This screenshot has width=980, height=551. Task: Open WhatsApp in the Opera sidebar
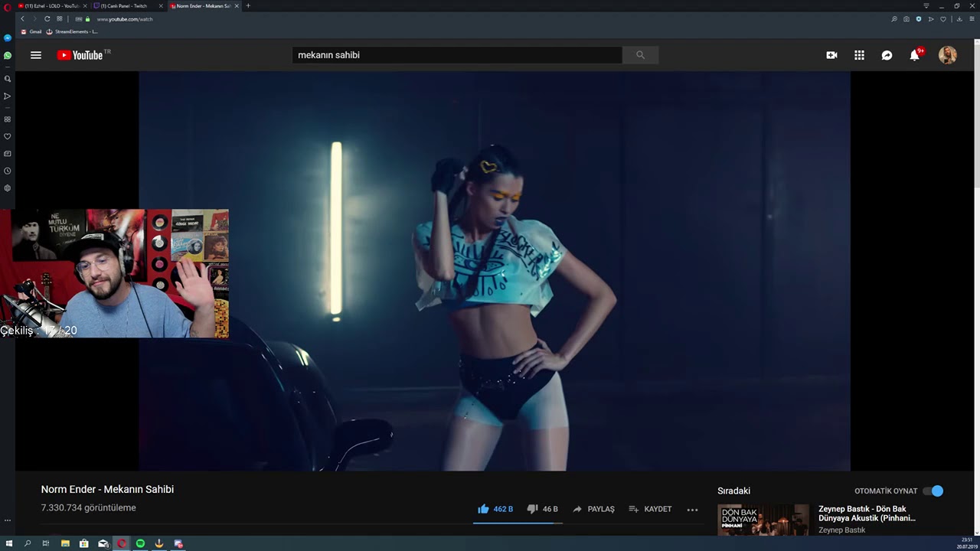8,56
